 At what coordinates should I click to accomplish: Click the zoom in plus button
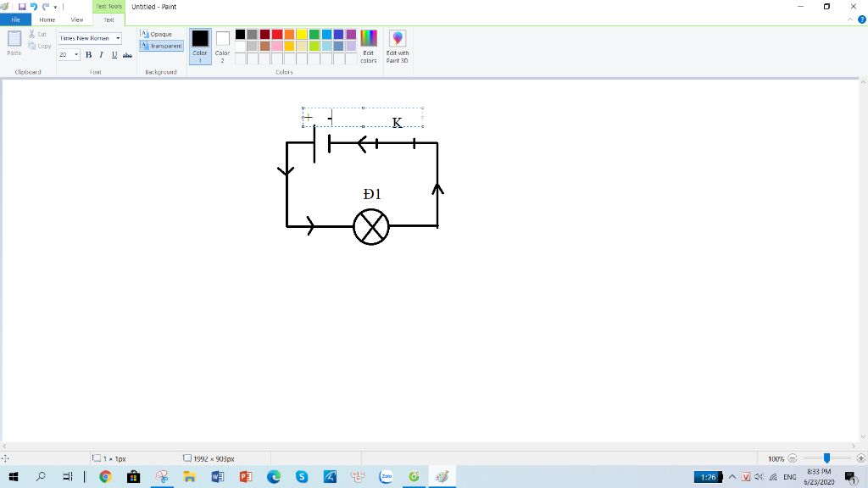click(x=861, y=458)
